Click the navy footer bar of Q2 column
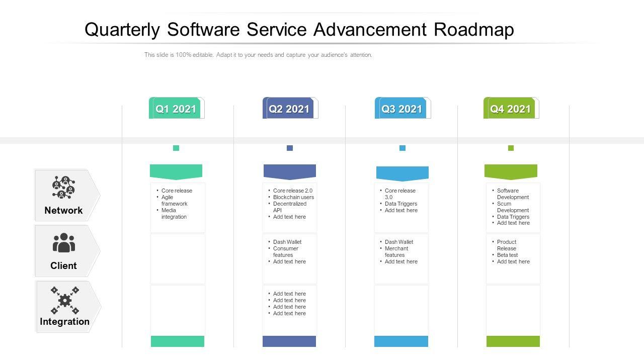Image resolution: width=644 pixels, height=362 pixels. pyautogui.click(x=289, y=341)
